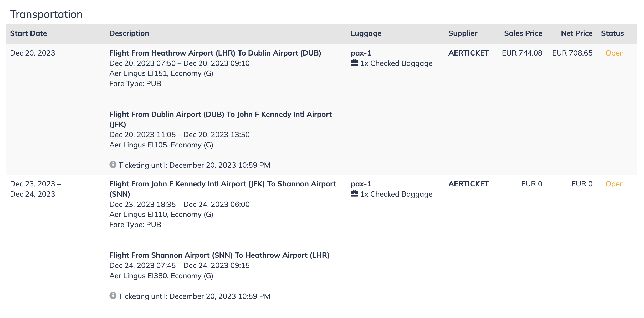Open the JFK to Shannon (SNN) flight title
The height and width of the screenshot is (318, 644).
click(x=223, y=189)
